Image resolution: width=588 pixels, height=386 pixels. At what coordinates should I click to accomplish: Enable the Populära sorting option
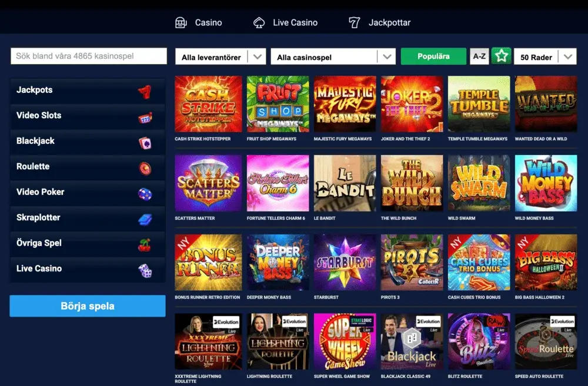click(x=433, y=56)
